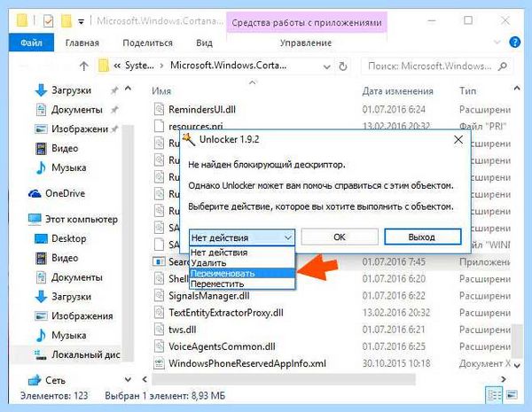Image resolution: width=532 pixels, height=412 pixels.
Task: Switch to the Вид tab
Action: coord(205,43)
